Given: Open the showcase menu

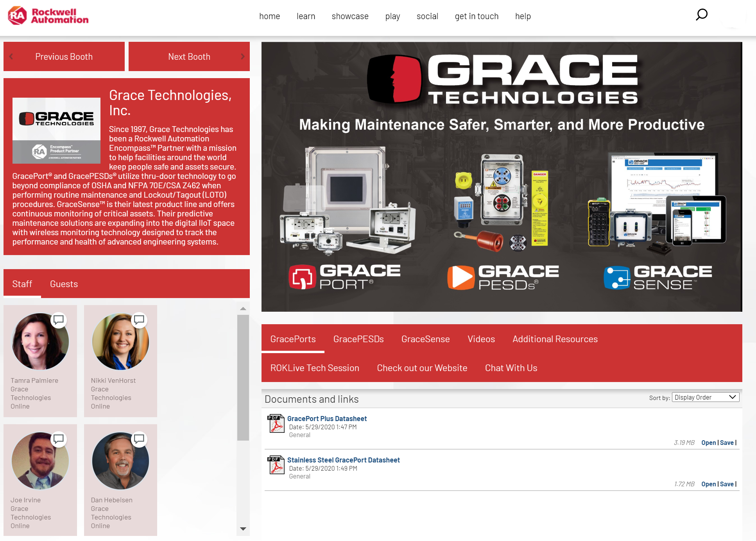Looking at the screenshot, I should coord(350,16).
